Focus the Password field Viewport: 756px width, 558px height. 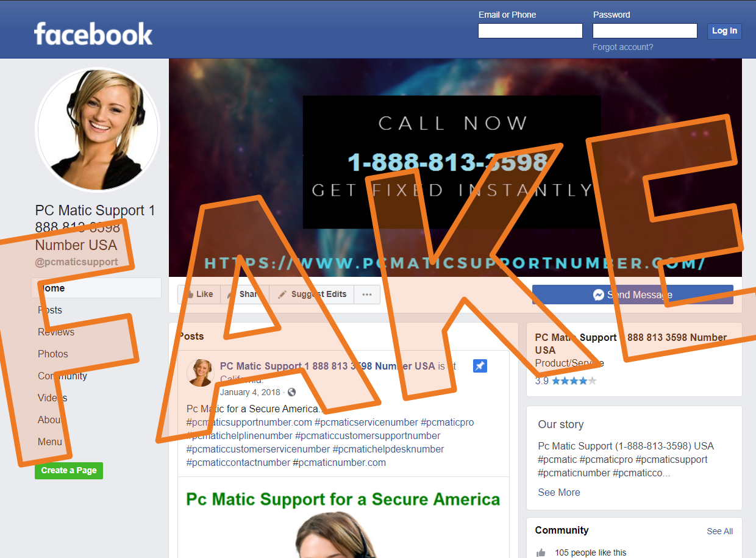[645, 30]
